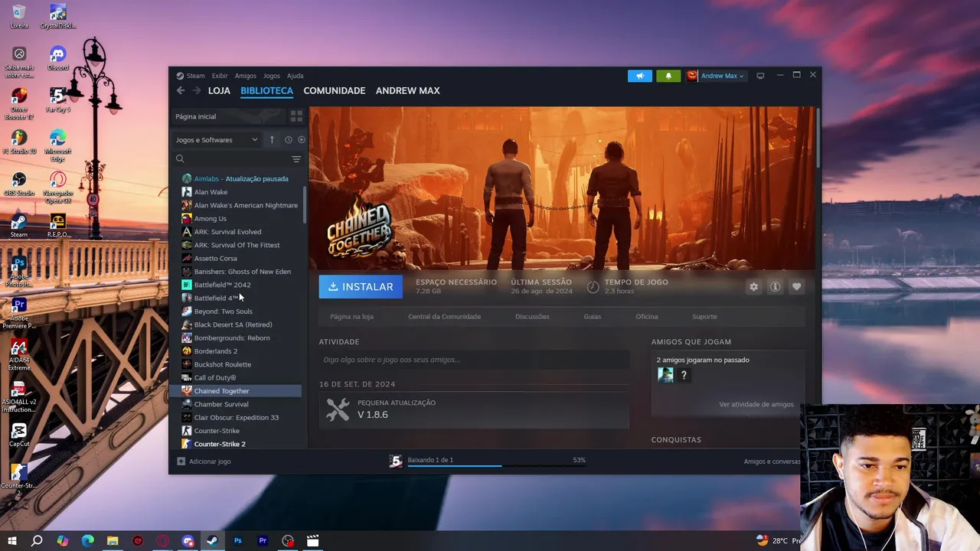980x551 pixels.
Task: Switch to Big Picture mode icon
Action: (x=760, y=76)
